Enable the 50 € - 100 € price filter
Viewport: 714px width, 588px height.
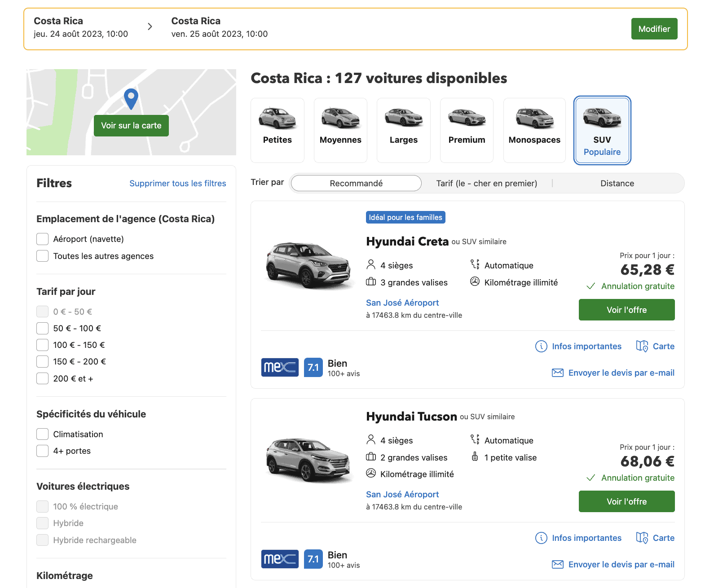tap(43, 328)
